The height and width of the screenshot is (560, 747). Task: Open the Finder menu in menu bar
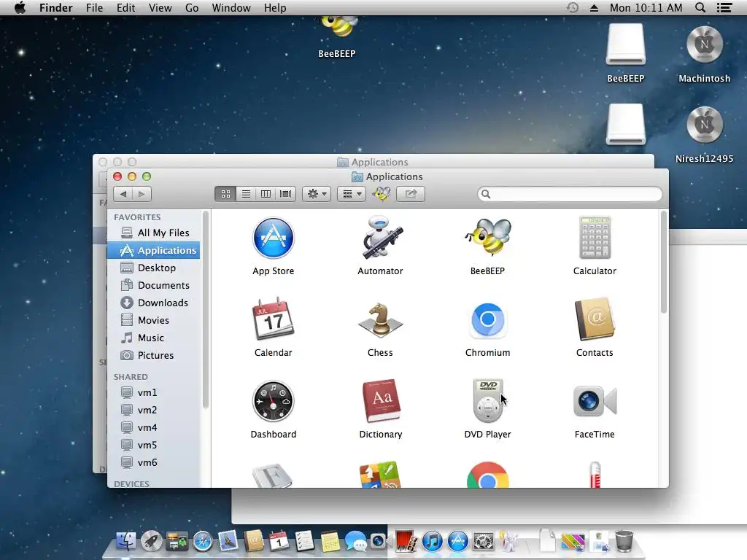click(55, 7)
